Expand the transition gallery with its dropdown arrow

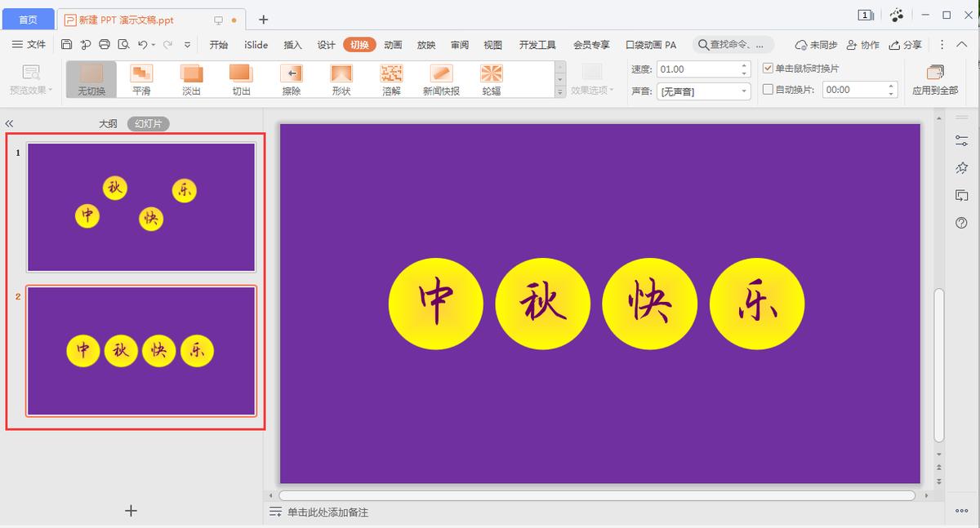click(x=559, y=92)
